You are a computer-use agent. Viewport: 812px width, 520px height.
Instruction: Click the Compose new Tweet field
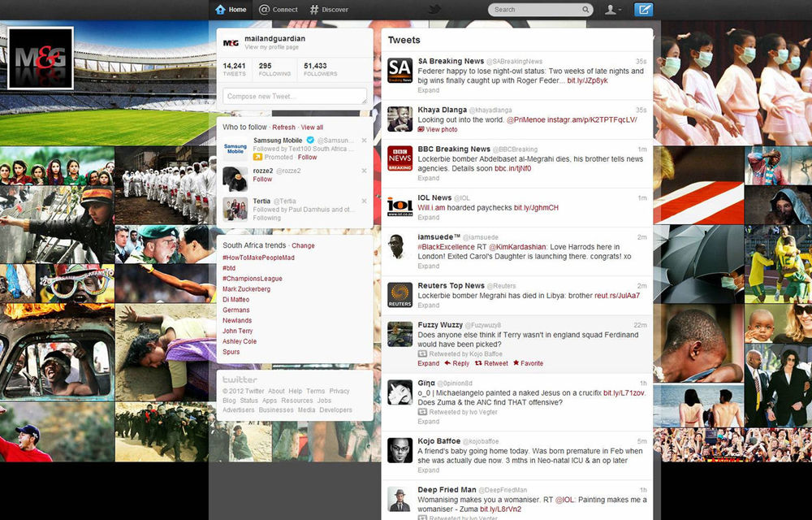pos(294,97)
